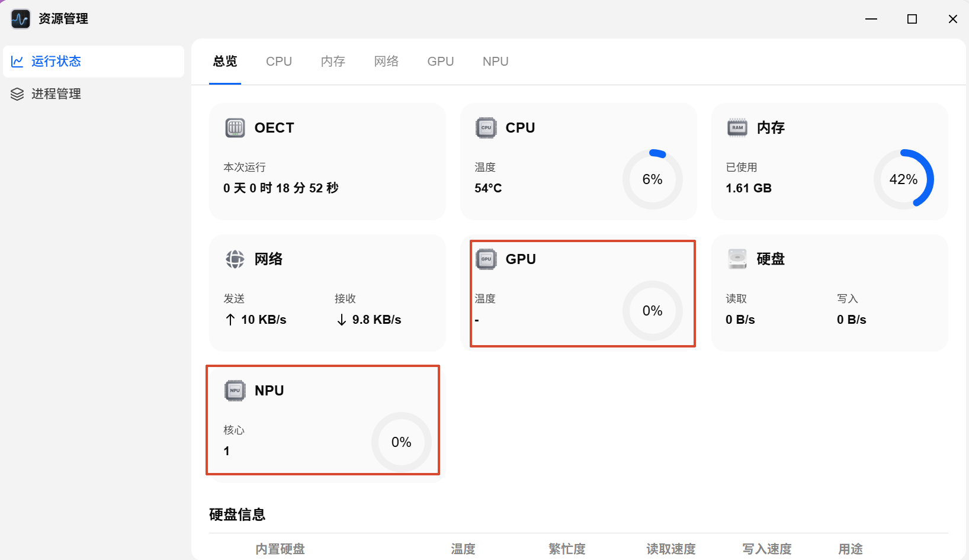Click the hard drive icon in 硬盘 card
The width and height of the screenshot is (969, 560).
click(x=737, y=259)
